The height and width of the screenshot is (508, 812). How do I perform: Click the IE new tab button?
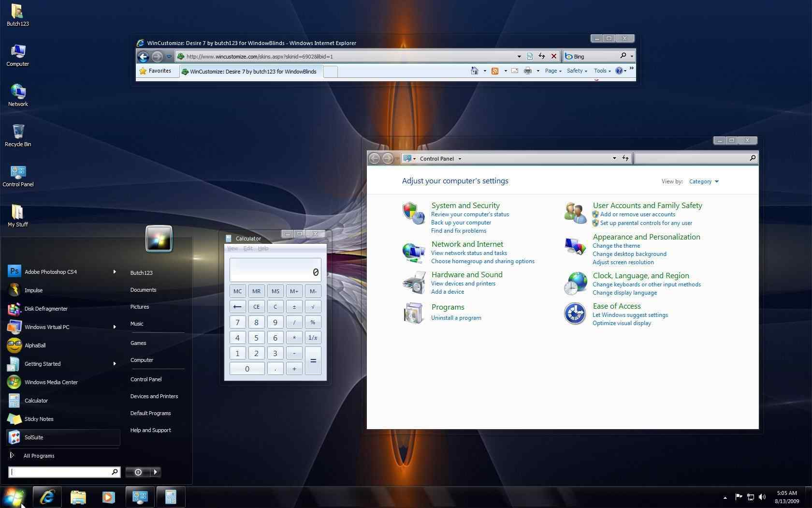330,72
